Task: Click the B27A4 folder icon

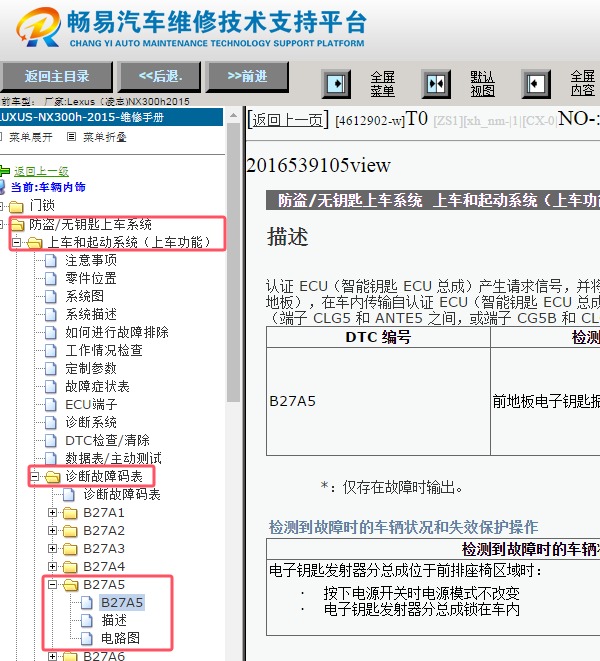Action: click(70, 567)
